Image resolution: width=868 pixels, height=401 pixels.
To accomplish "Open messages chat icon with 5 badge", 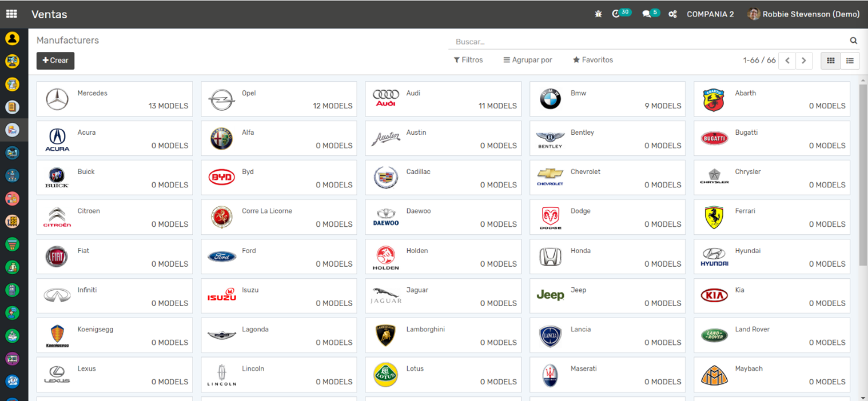I will 651,13.
